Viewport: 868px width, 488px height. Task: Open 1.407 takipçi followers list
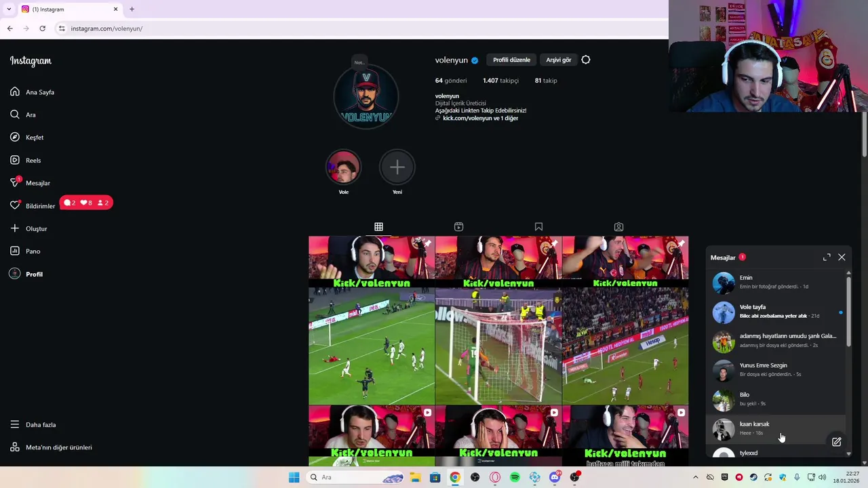pos(500,80)
